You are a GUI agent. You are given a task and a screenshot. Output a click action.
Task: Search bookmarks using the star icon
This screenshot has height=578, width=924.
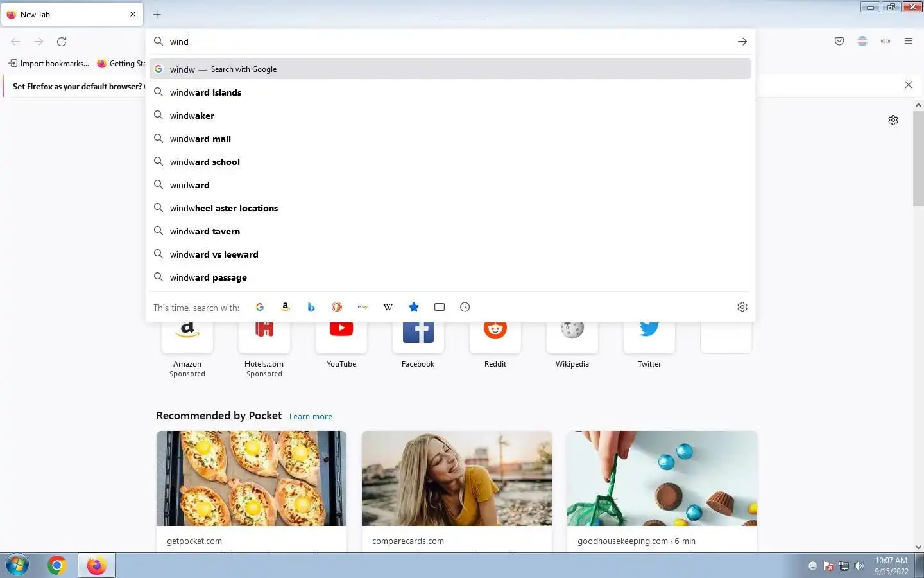pyautogui.click(x=414, y=307)
